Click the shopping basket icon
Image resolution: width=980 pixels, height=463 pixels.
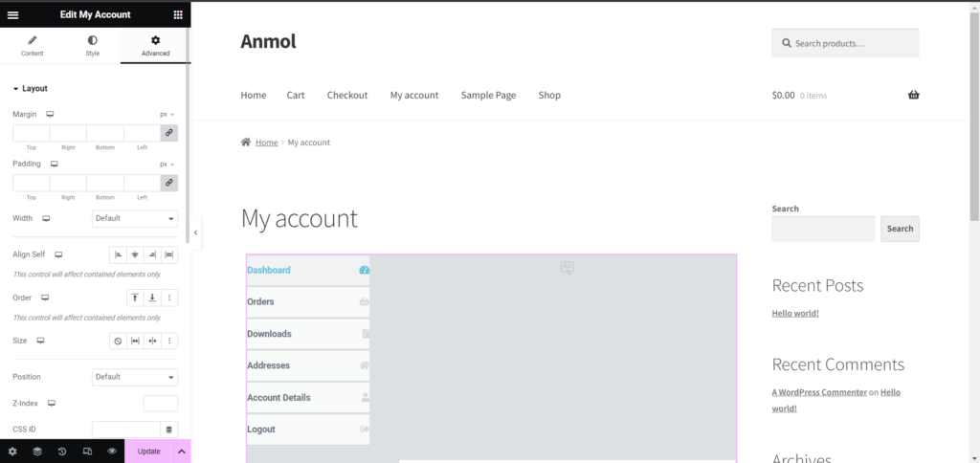pyautogui.click(x=914, y=95)
